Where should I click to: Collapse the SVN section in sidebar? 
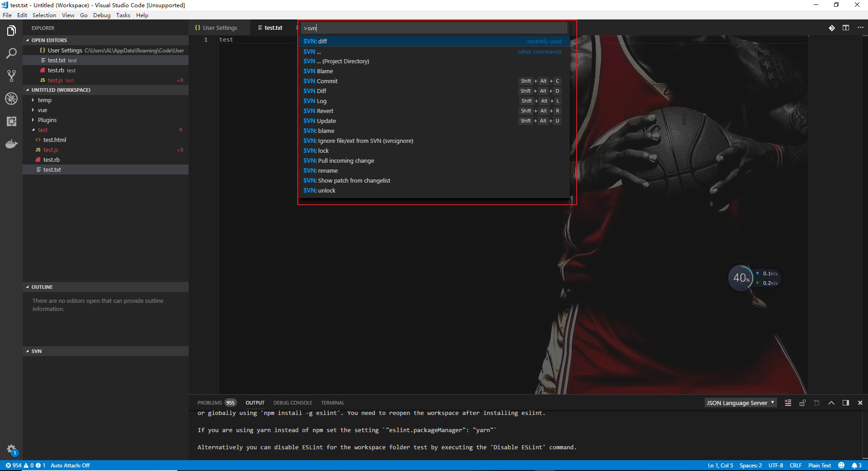click(105, 351)
